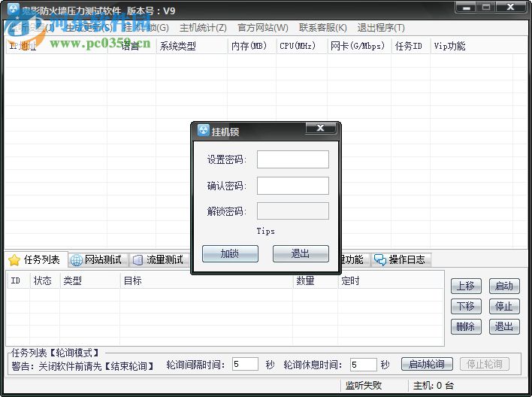
Task: Click the 轮询间隔时间: label
Action: coord(196,365)
